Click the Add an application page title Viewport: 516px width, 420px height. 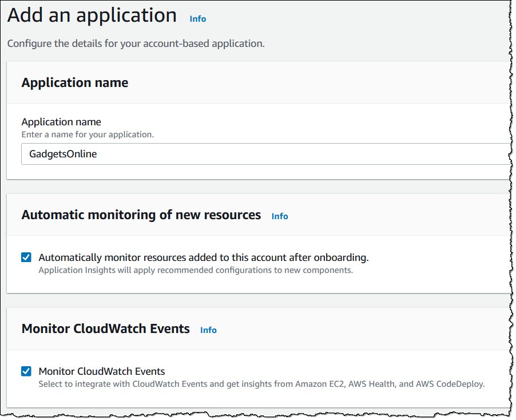tap(90, 15)
